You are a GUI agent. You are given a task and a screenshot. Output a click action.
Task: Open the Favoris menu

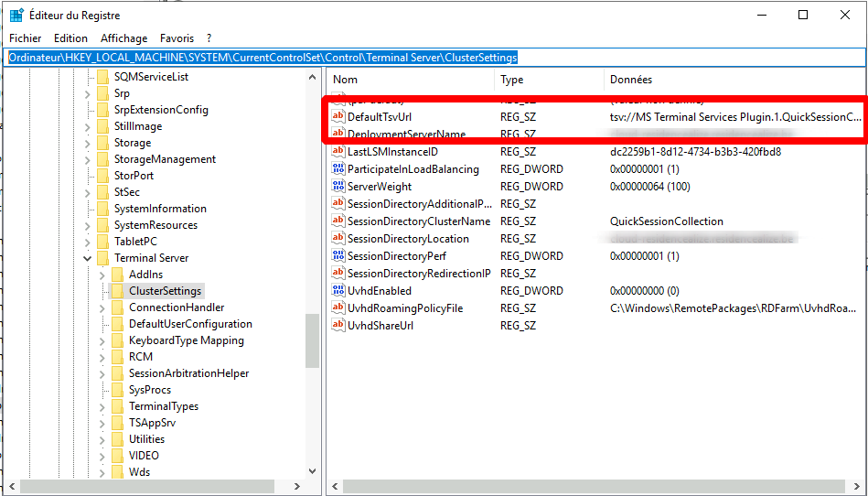[x=177, y=38]
